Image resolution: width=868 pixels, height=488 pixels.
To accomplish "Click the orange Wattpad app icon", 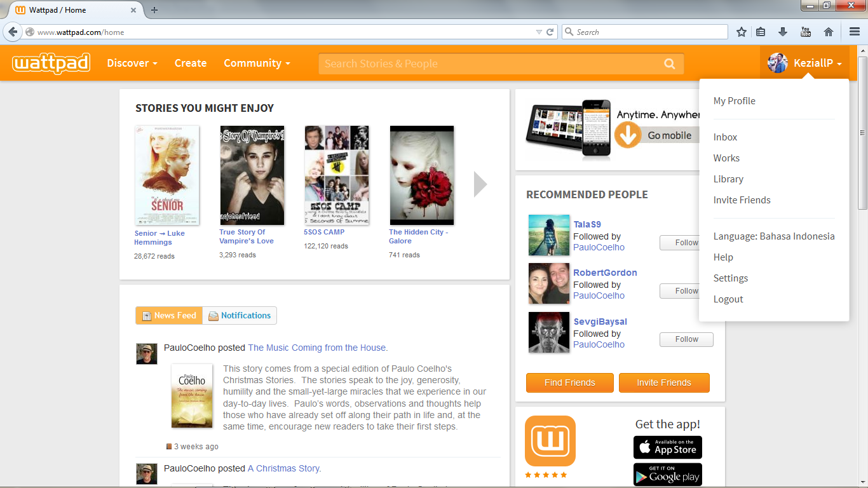I will coord(550,441).
